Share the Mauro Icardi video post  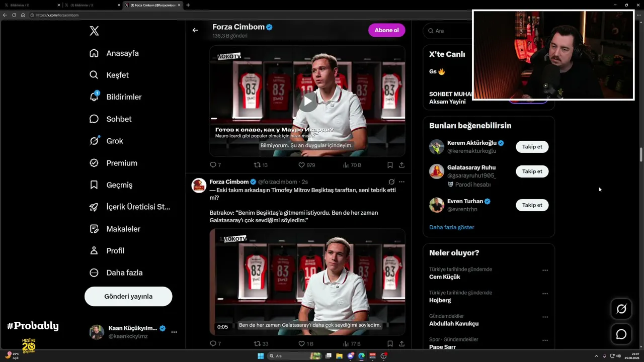[401, 165]
